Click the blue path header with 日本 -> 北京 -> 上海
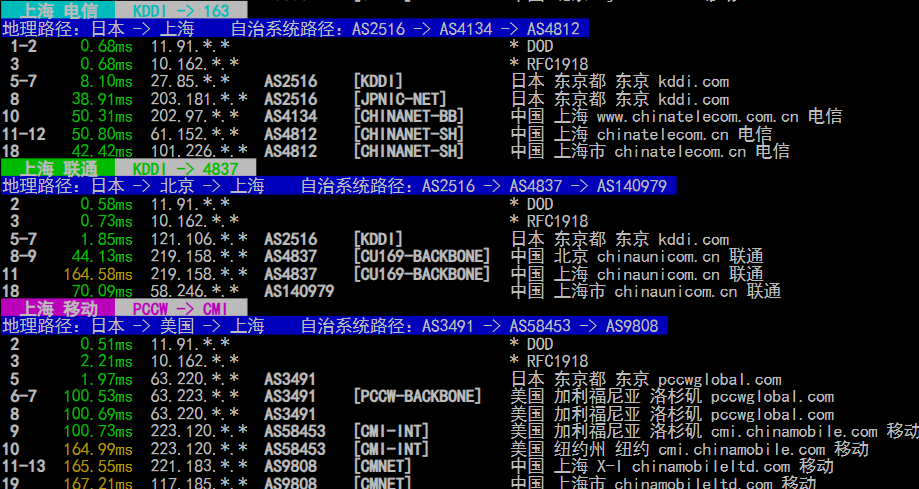Screen dimensions: 919x489 (x=339, y=186)
